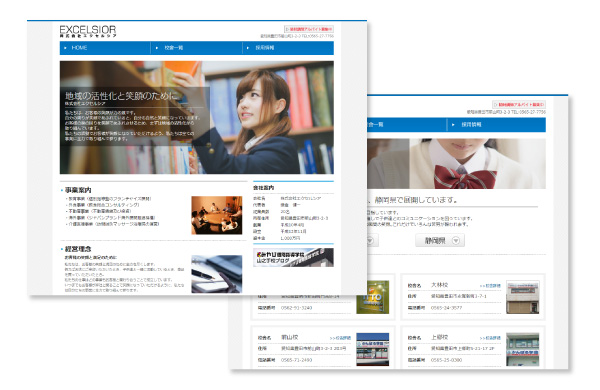The image size is (600, 390).
Task: Click the down arrow icon on 静岡県 button
Action: (456, 240)
